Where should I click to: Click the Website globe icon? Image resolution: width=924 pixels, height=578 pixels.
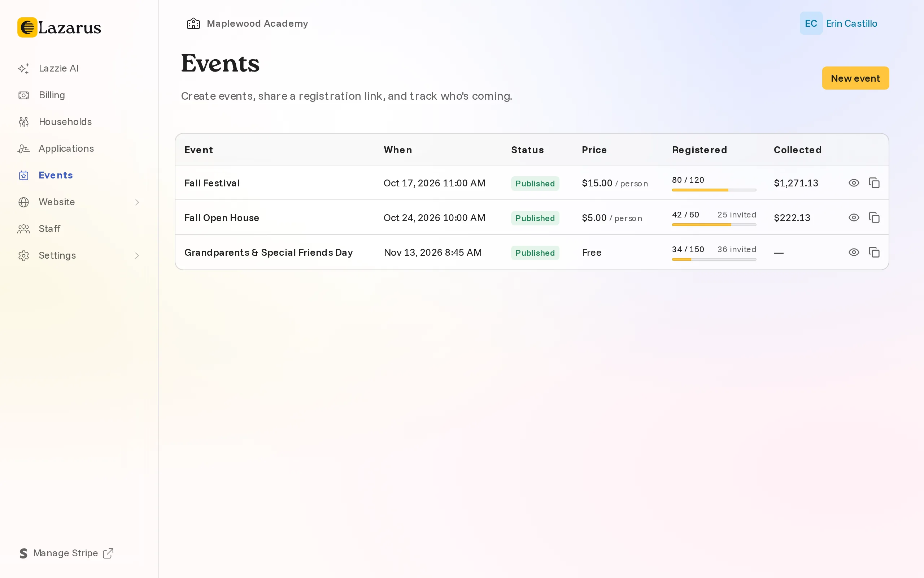24,202
